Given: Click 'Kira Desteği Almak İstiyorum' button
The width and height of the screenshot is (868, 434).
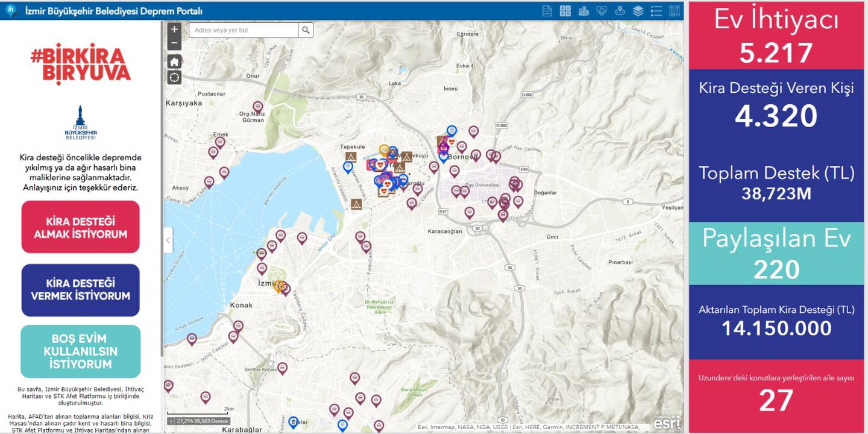Looking at the screenshot, I should pos(80,227).
